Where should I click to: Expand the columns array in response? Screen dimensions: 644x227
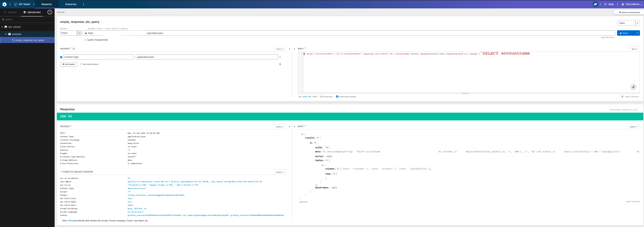pyautogui.click(x=338, y=169)
